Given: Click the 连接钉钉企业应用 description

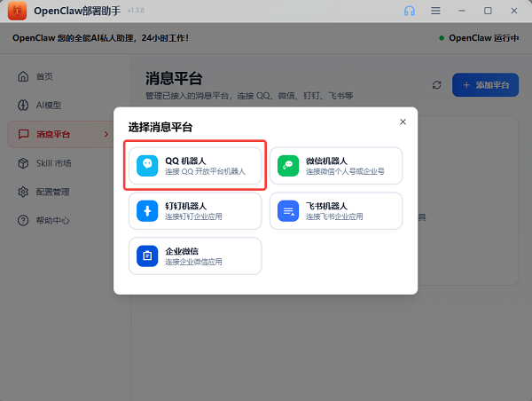Looking at the screenshot, I should pyautogui.click(x=193, y=216).
